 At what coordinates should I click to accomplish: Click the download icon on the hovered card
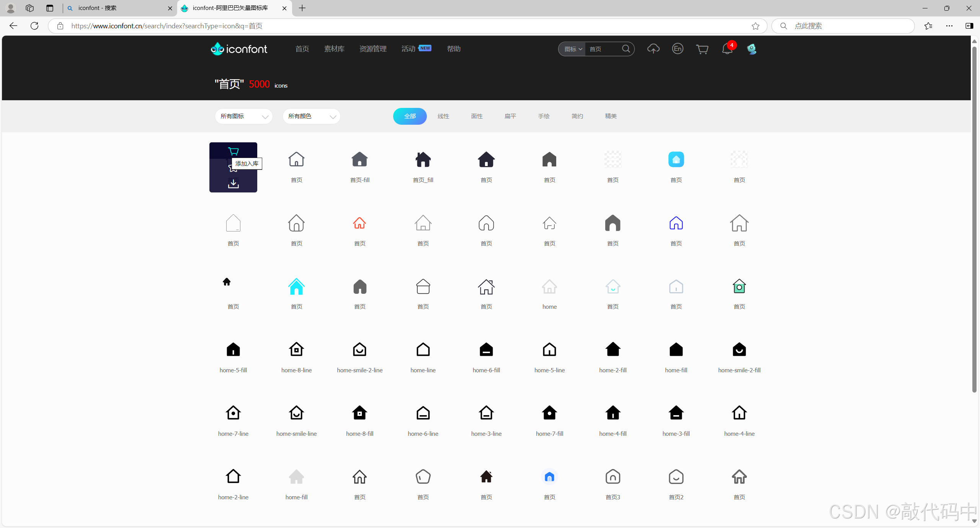(233, 184)
